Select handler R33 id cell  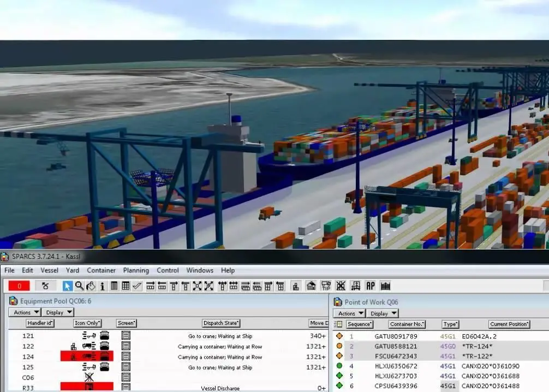28,388
